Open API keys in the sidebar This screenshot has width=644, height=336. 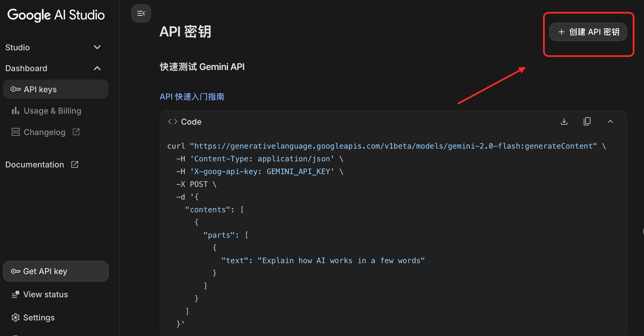(56, 89)
